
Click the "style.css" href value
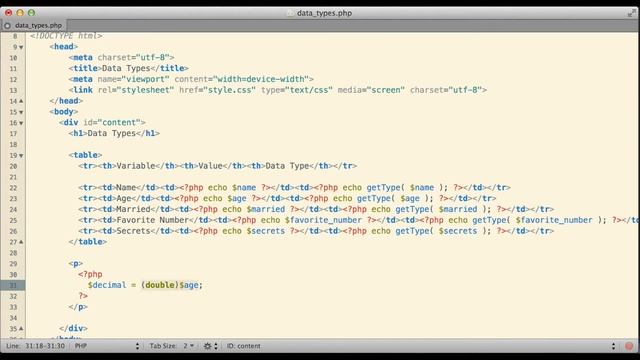pyautogui.click(x=230, y=90)
